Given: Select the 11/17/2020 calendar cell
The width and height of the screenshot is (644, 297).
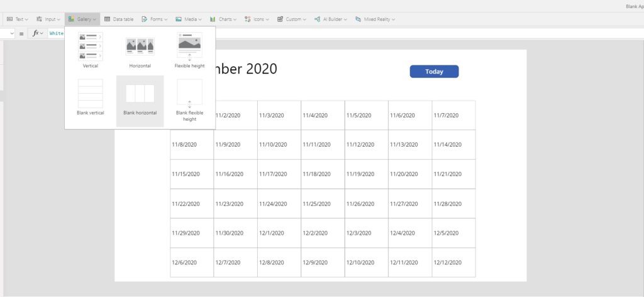Looking at the screenshot, I should click(279, 174).
